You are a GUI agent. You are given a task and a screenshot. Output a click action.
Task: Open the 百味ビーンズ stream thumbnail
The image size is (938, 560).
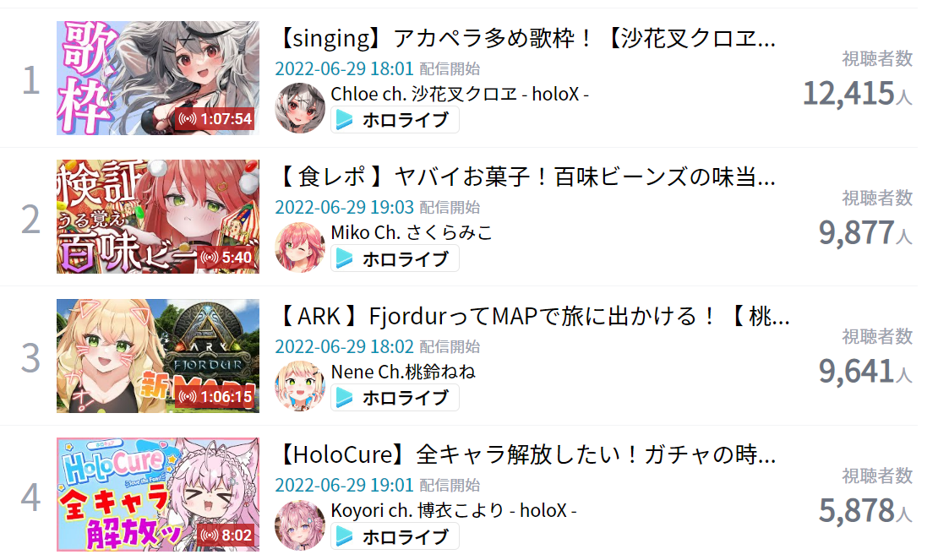click(158, 216)
